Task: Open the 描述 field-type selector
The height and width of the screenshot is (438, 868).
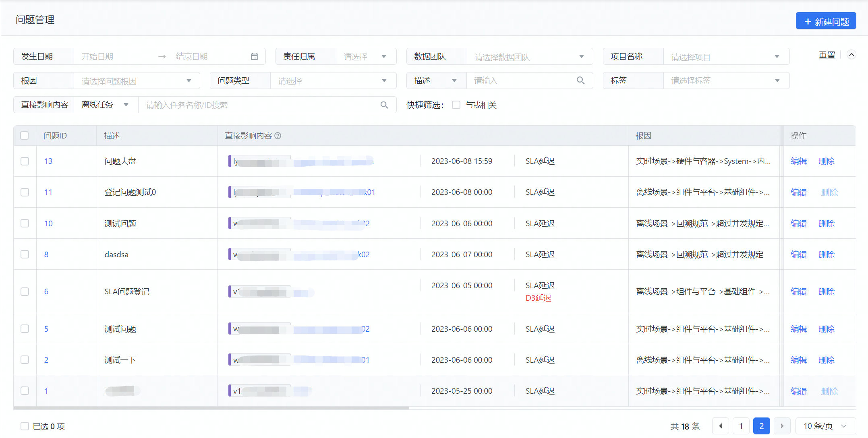Action: point(436,81)
